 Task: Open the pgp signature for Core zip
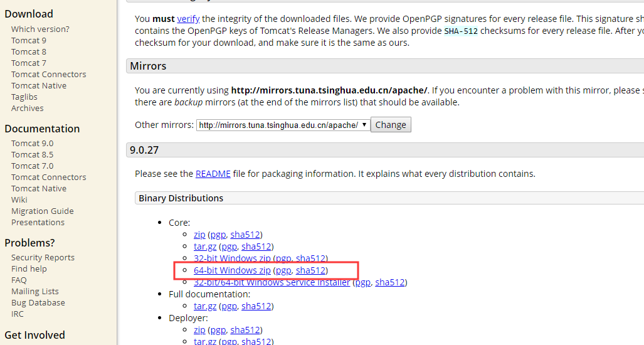[218, 235]
